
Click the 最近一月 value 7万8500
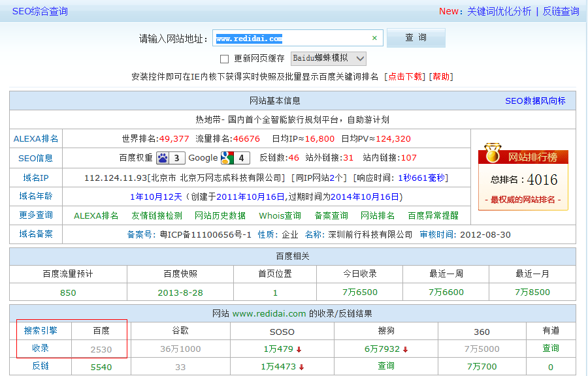pyautogui.click(x=532, y=292)
